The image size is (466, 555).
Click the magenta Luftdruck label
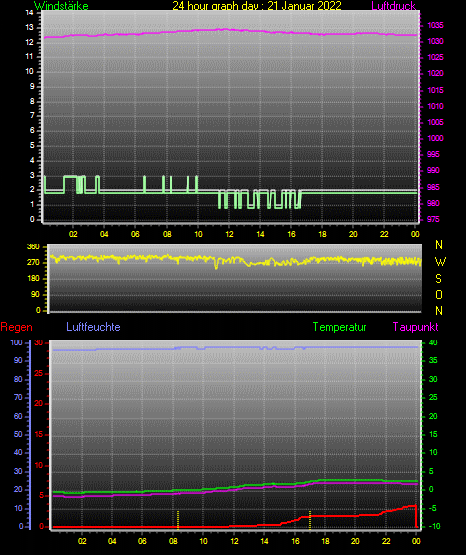pos(393,6)
